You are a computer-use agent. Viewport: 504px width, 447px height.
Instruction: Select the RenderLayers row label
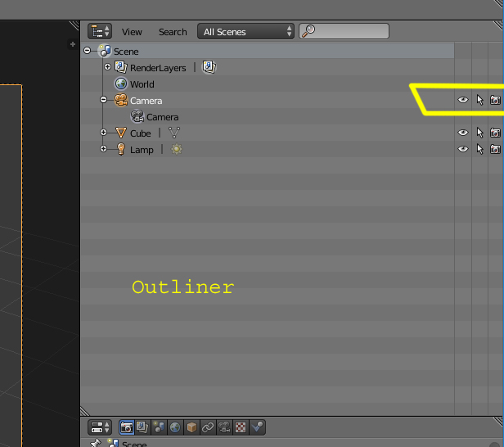[158, 68]
